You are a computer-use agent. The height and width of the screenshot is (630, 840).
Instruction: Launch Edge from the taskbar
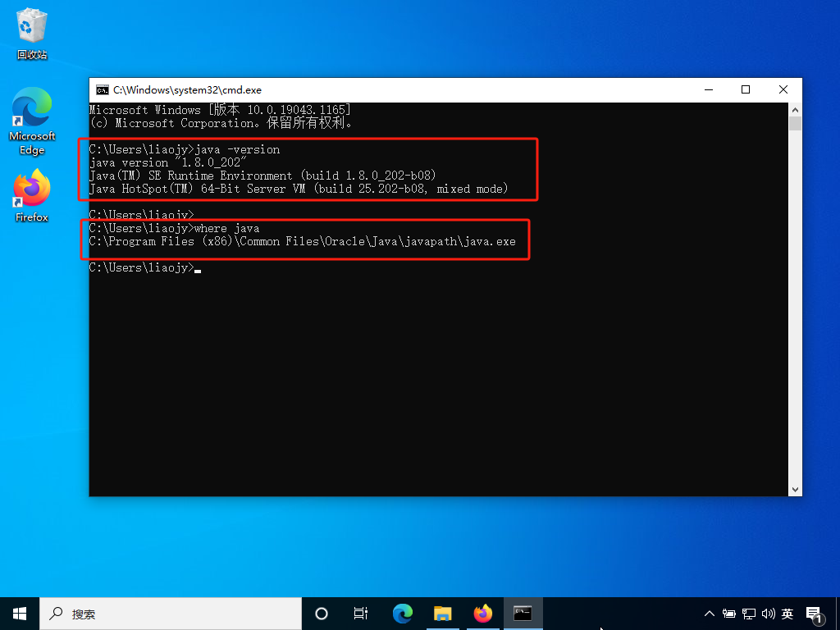pos(402,614)
